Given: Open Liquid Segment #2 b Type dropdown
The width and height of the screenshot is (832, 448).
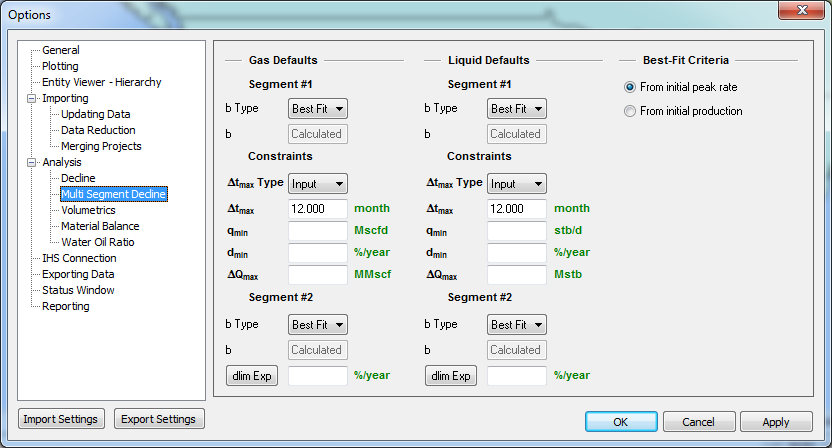Looking at the screenshot, I should (516, 324).
